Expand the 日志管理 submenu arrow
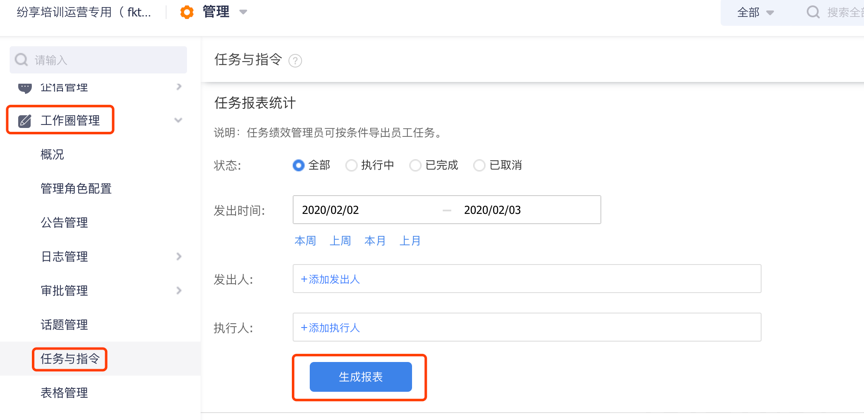864x420 pixels. (x=179, y=257)
